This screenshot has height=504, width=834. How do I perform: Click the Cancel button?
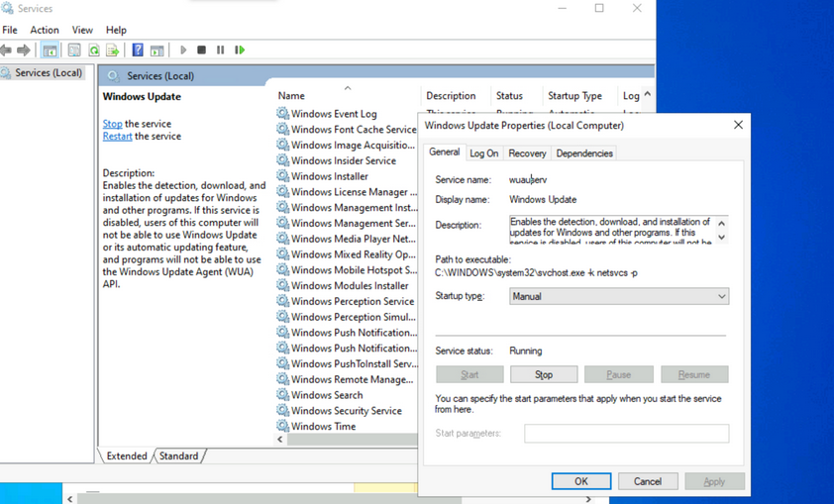(x=648, y=481)
